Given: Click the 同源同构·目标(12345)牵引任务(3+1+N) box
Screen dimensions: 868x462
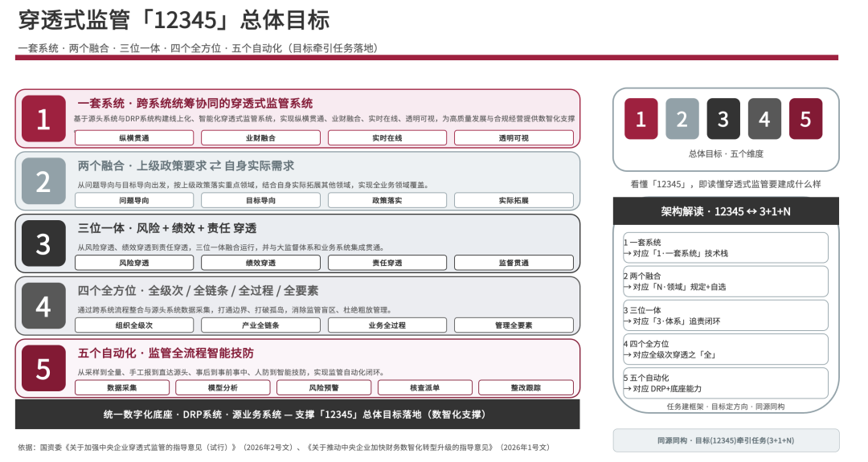Looking at the screenshot, I should pyautogui.click(x=726, y=440).
